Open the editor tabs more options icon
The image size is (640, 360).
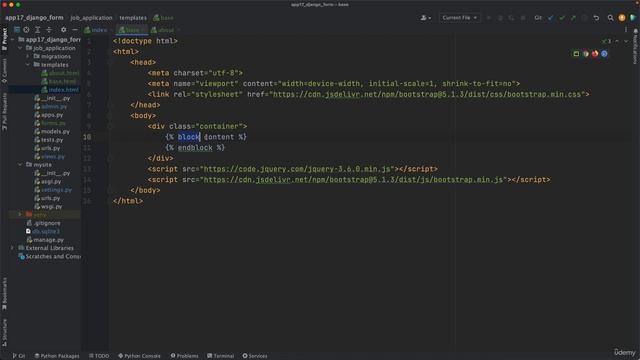(626, 30)
